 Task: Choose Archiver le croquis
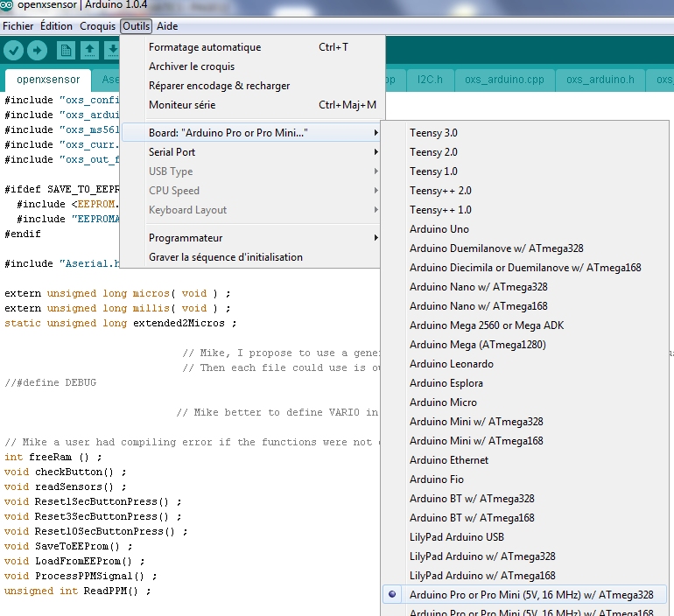253,66
